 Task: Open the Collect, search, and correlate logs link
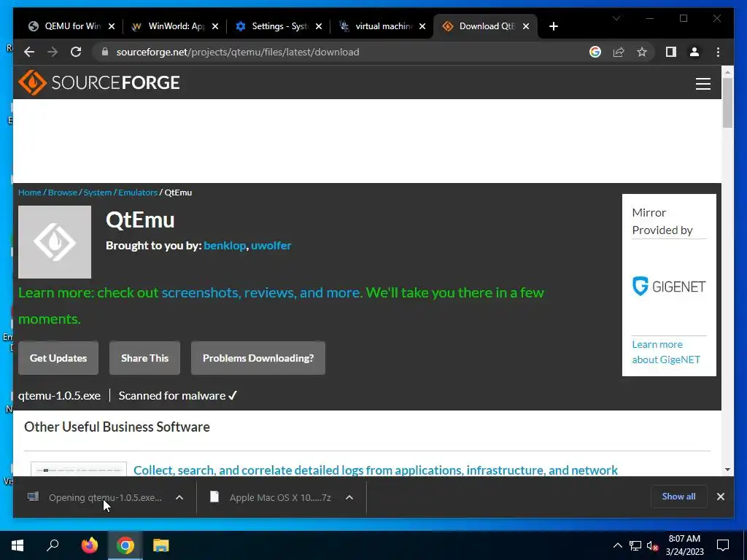376,470
